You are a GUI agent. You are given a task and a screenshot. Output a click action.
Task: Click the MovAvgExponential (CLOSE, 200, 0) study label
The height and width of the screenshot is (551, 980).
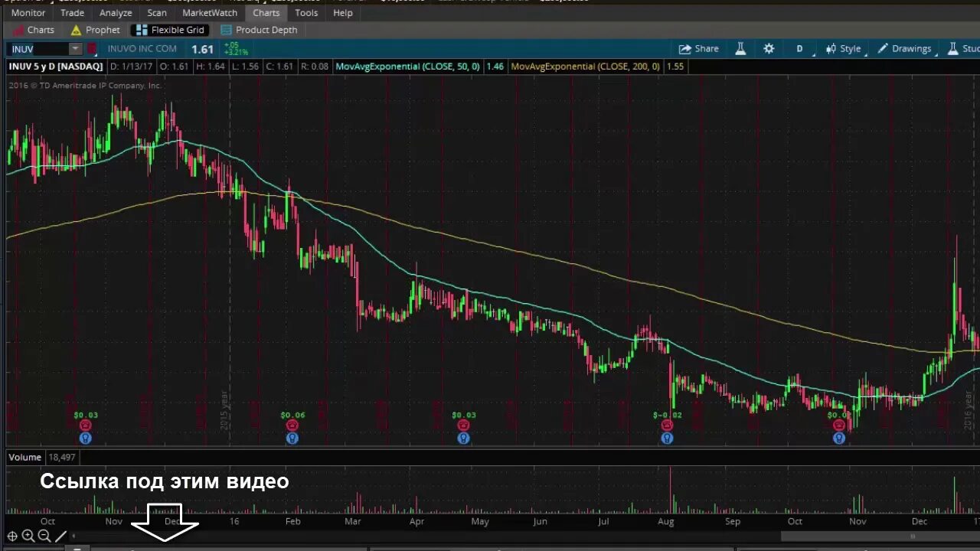point(585,67)
